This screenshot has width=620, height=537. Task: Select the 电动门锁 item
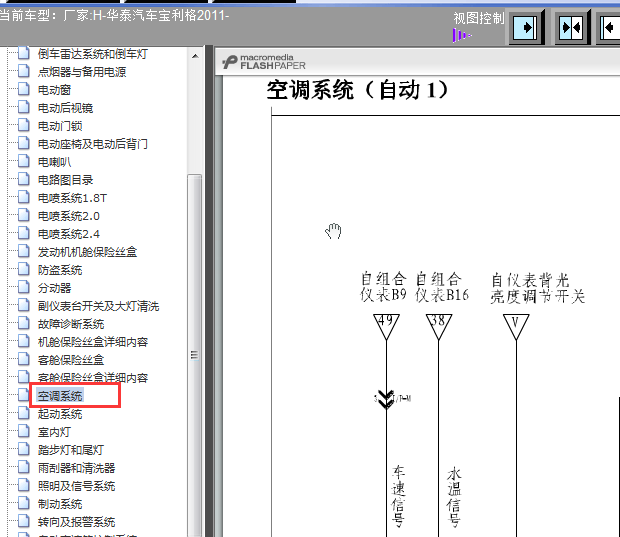(x=60, y=126)
